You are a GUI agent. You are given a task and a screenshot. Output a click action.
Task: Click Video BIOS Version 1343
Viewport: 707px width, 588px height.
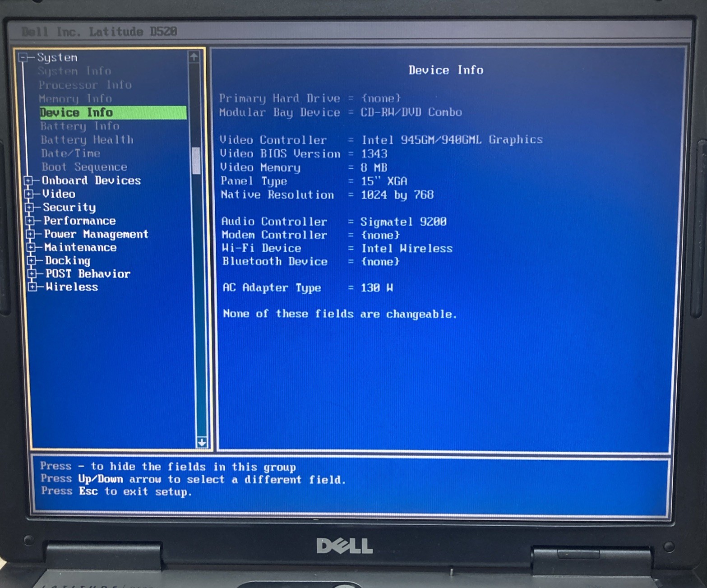pos(374,154)
